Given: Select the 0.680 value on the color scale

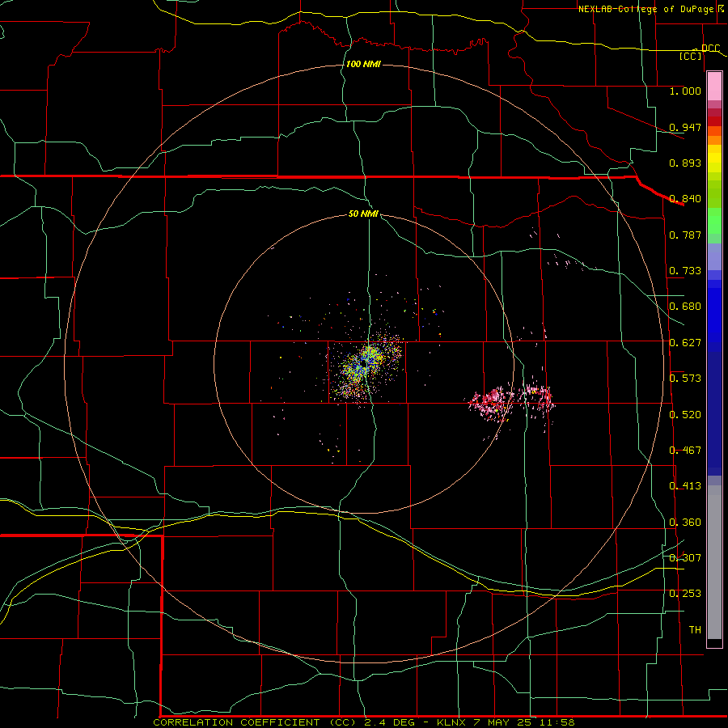Looking at the screenshot, I should pos(685,307).
